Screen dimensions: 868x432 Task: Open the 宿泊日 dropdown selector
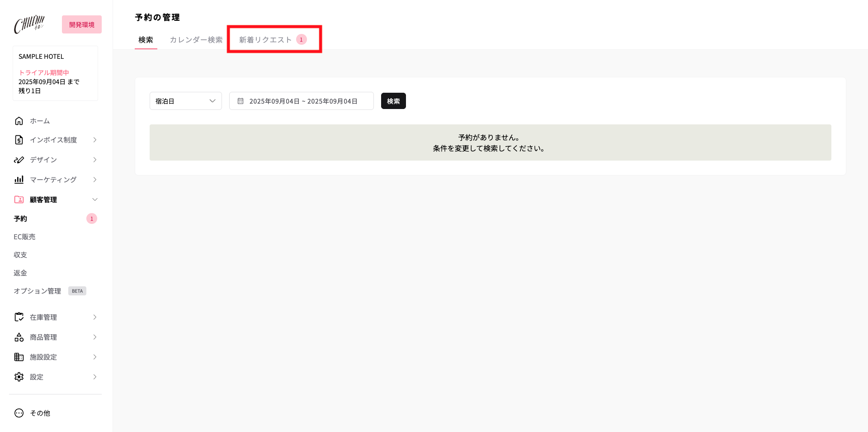[x=185, y=101]
